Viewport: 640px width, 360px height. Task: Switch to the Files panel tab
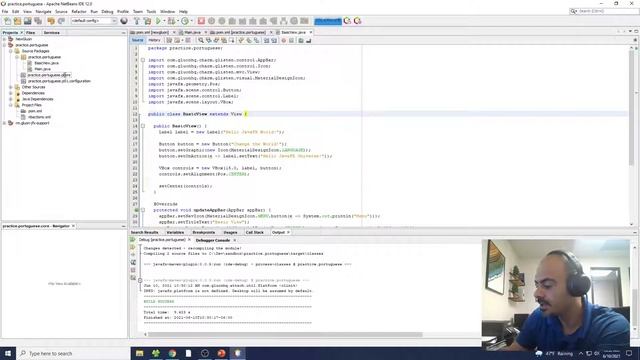30,32
